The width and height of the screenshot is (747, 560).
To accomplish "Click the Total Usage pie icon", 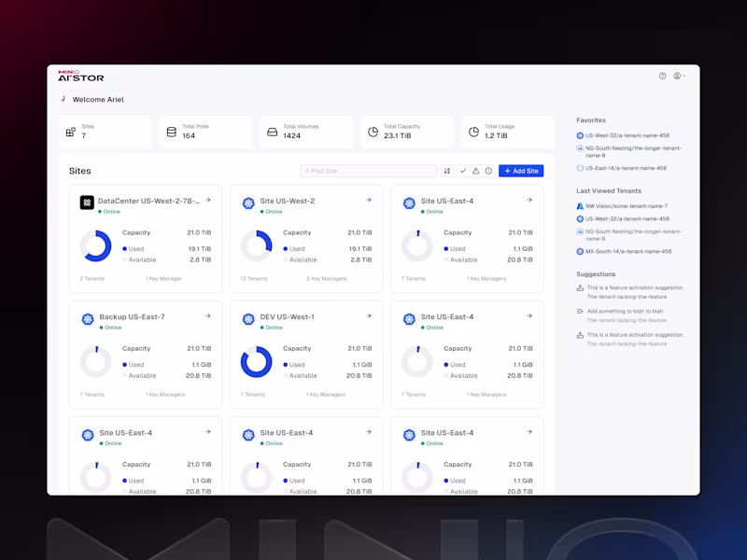I will pos(473,132).
